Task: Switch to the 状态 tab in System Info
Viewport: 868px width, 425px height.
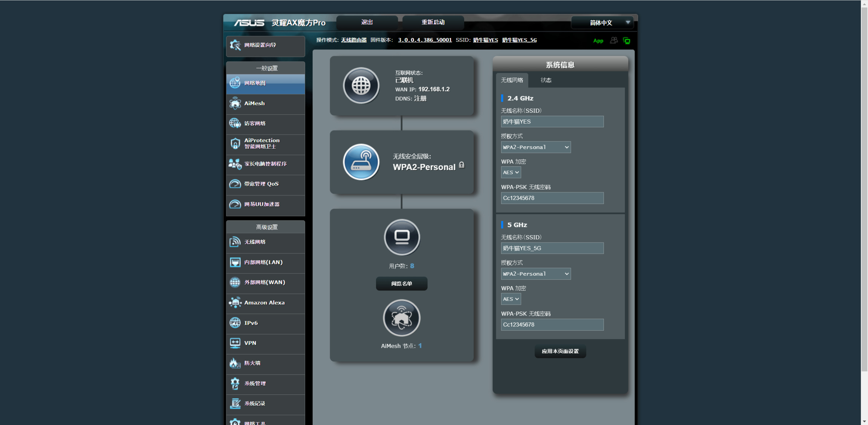Action: coord(546,80)
